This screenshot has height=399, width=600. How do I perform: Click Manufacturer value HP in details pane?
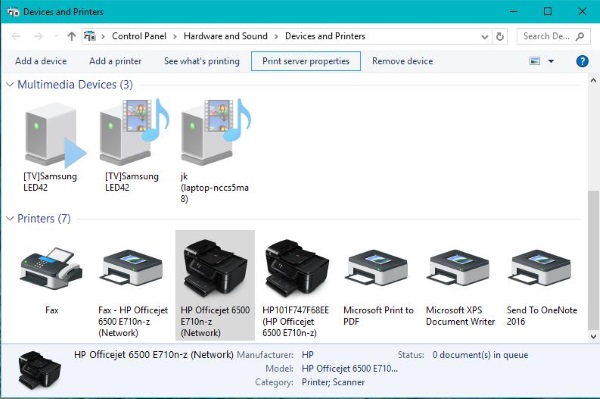coord(307,355)
